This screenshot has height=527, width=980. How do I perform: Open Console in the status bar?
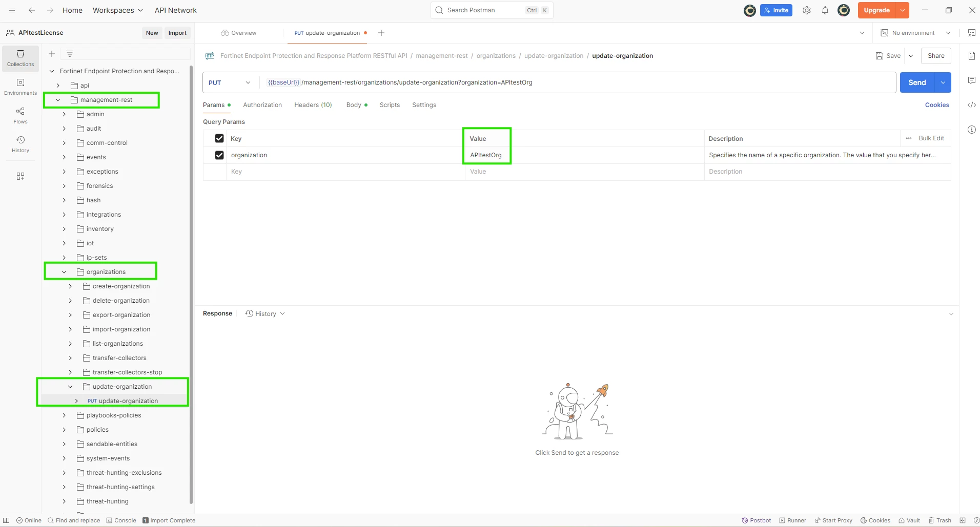121,520
